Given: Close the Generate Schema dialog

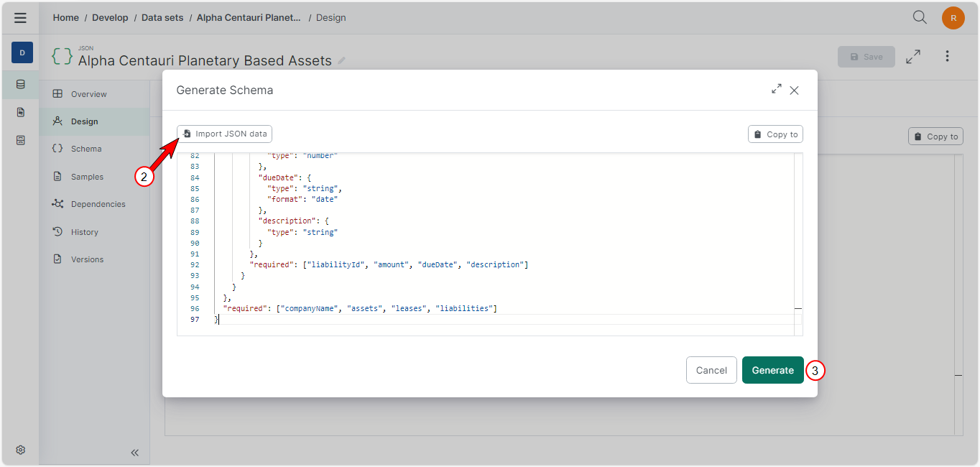Looking at the screenshot, I should [794, 91].
